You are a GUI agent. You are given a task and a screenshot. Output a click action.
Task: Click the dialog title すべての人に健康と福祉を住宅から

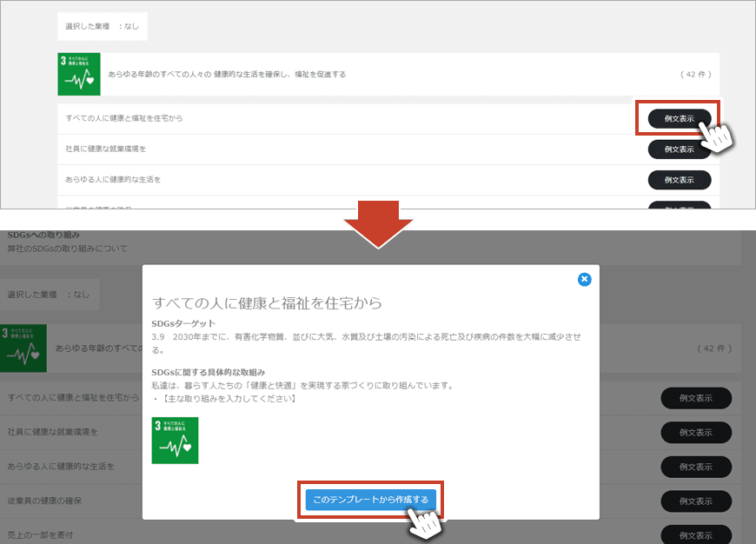tap(268, 303)
